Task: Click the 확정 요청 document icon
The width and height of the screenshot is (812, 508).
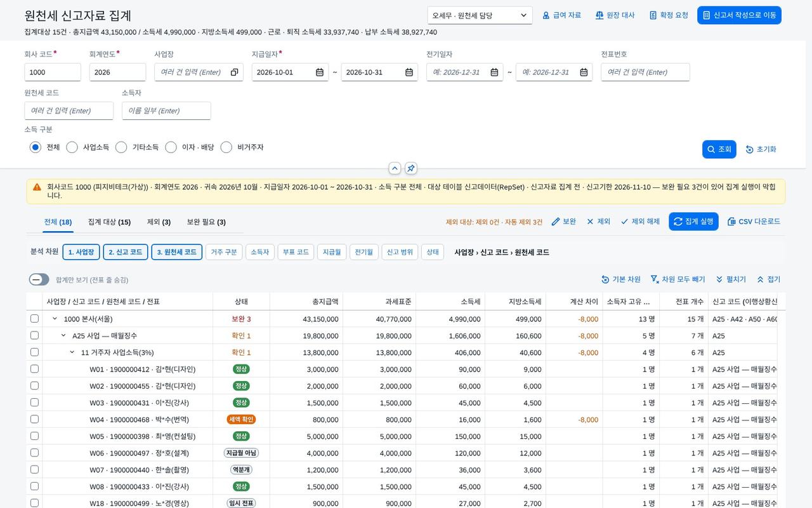Action: pos(653,15)
